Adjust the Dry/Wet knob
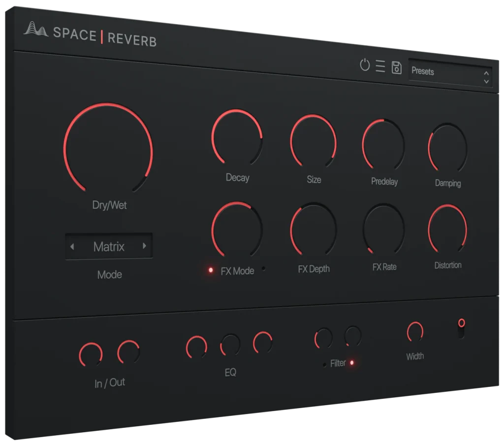The height and width of the screenshot is (446, 504). (x=109, y=148)
